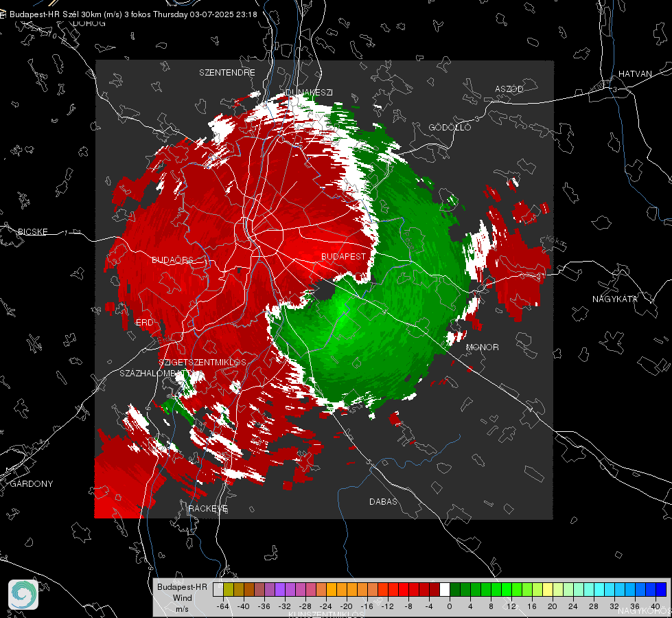Click the olive -64 legend swatch

click(228, 590)
